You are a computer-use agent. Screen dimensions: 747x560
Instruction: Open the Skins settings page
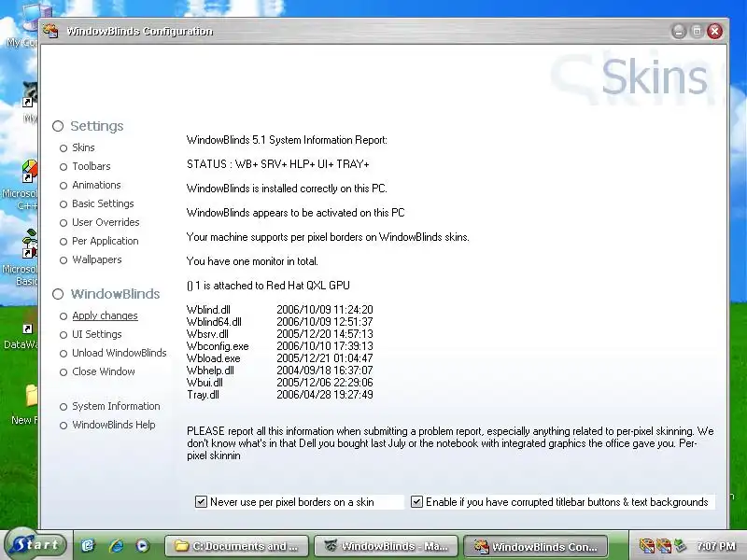pyautogui.click(x=83, y=147)
